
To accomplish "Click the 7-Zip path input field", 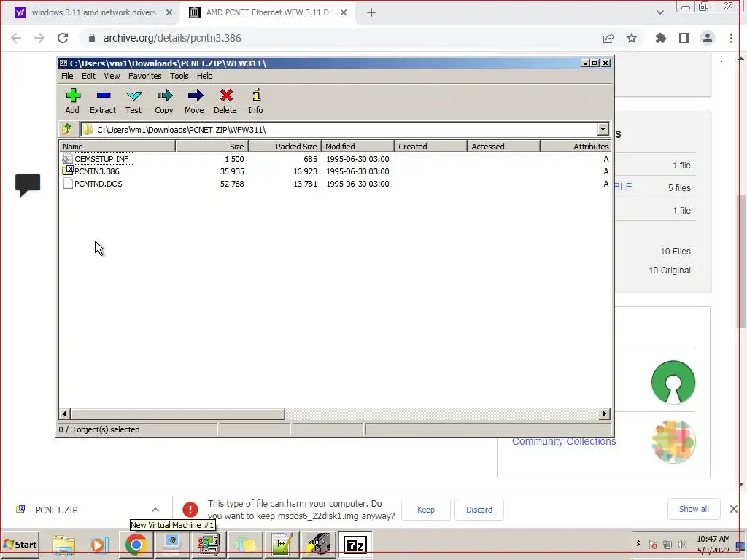I will [x=338, y=129].
